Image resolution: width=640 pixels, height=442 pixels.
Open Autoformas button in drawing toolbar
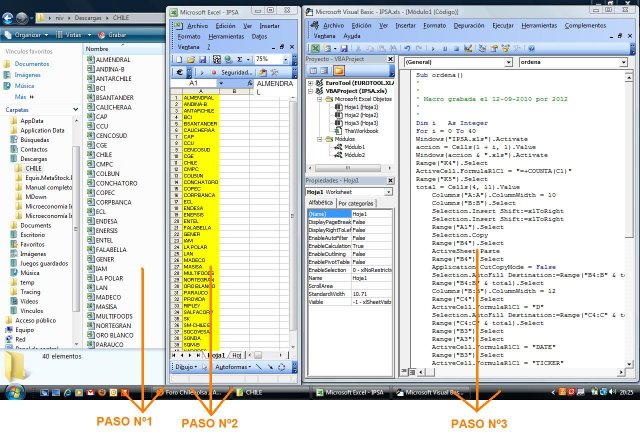(233, 367)
